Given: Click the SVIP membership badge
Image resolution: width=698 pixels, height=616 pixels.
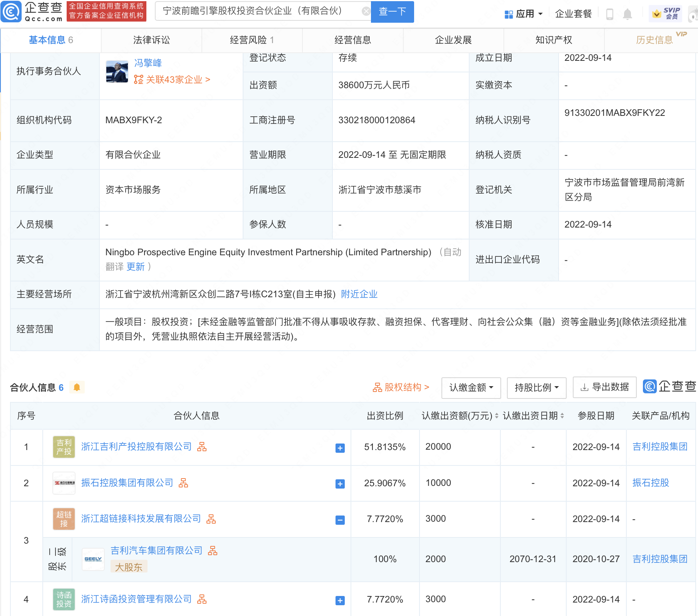Looking at the screenshot, I should 666,14.
